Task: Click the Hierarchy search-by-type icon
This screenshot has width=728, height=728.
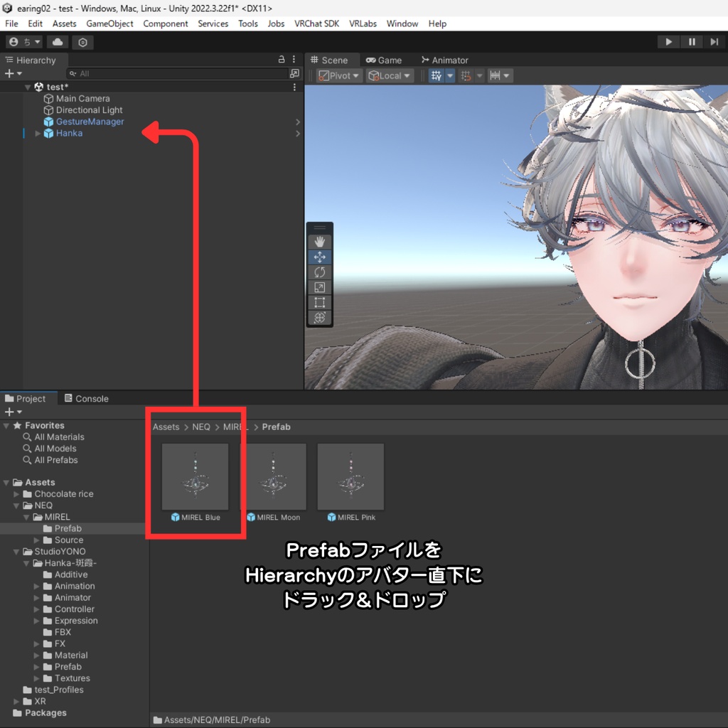Action: (x=294, y=73)
